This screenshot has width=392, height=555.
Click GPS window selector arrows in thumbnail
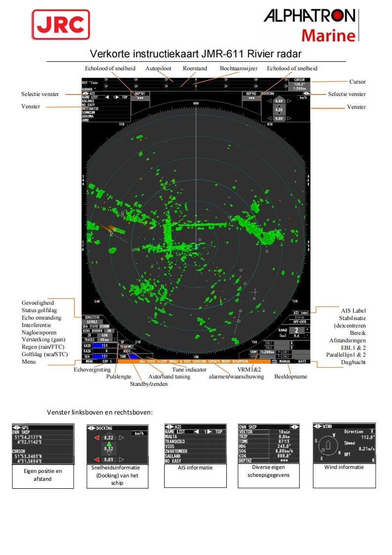coord(17,428)
